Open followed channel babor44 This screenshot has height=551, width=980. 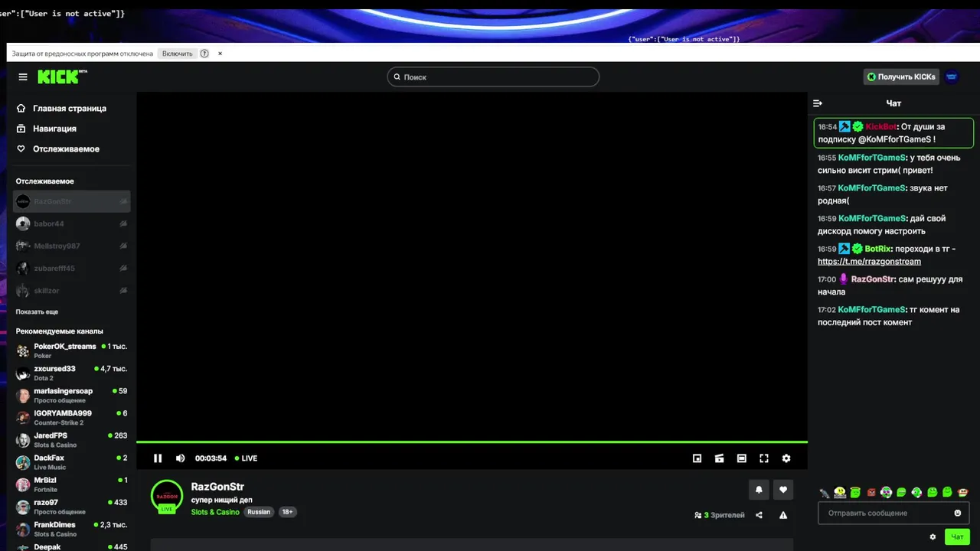[71, 223]
